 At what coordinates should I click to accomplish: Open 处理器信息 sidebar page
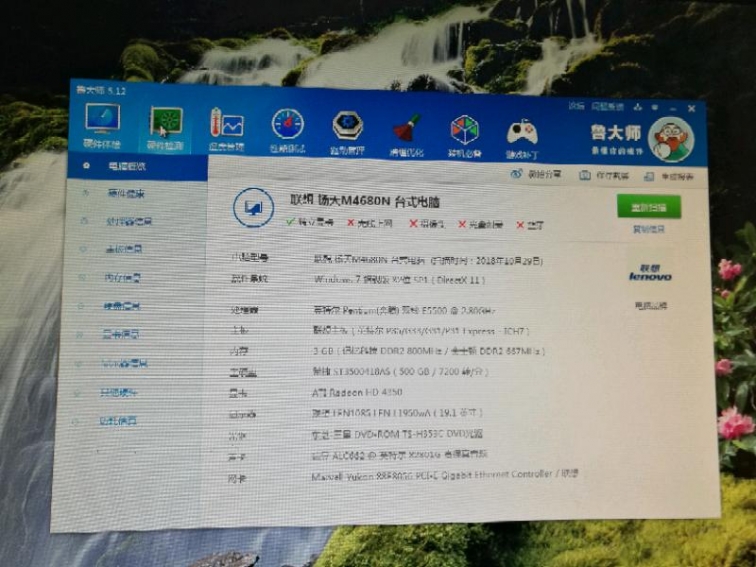(129, 221)
